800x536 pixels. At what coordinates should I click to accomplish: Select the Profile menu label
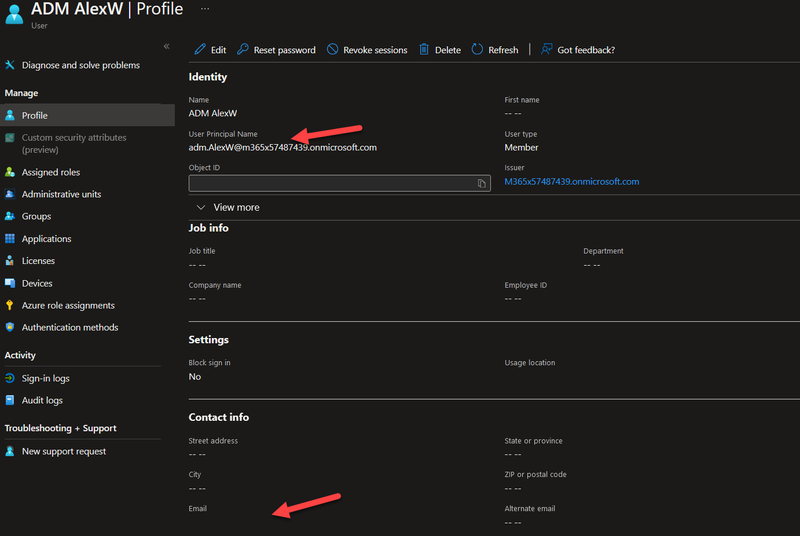point(35,115)
